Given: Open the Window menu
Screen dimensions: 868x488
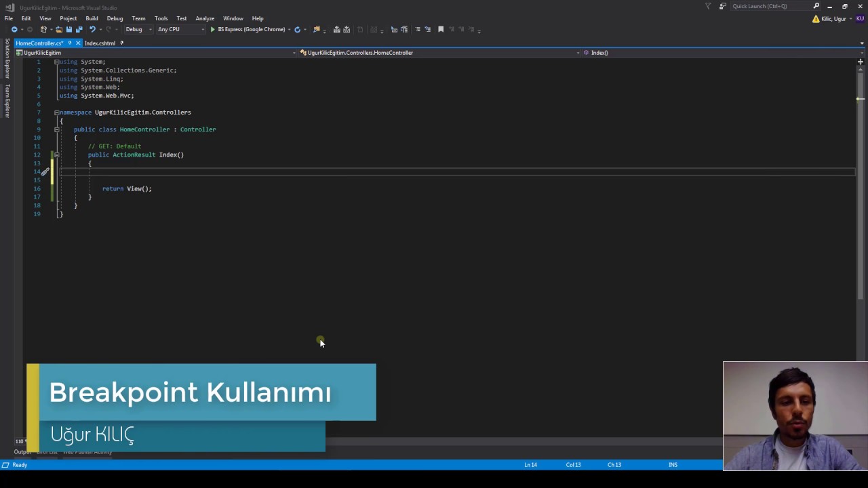Looking at the screenshot, I should tap(233, 18).
